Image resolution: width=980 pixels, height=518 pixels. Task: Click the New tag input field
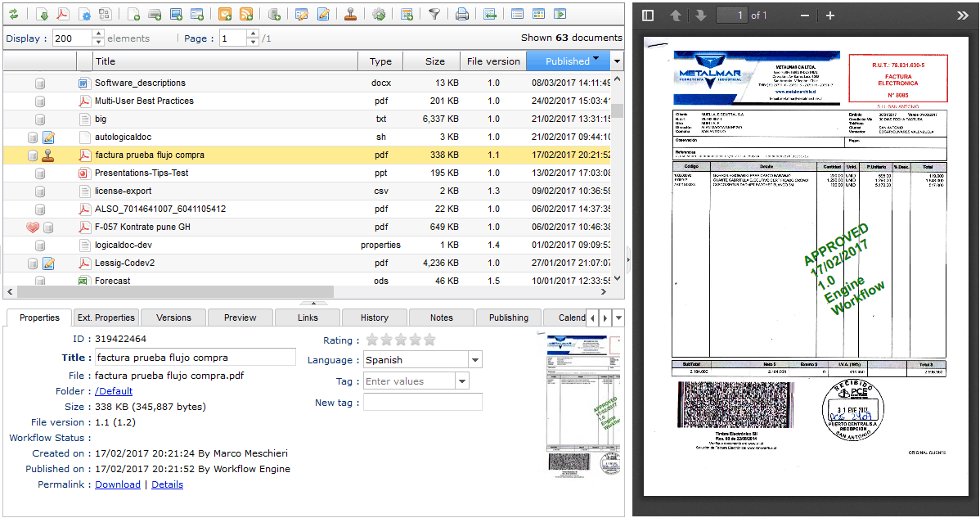422,403
